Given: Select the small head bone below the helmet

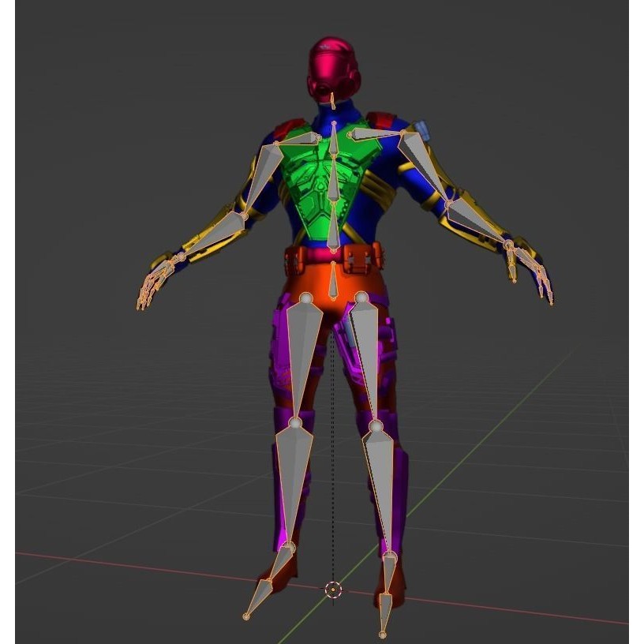Looking at the screenshot, I should [x=333, y=101].
